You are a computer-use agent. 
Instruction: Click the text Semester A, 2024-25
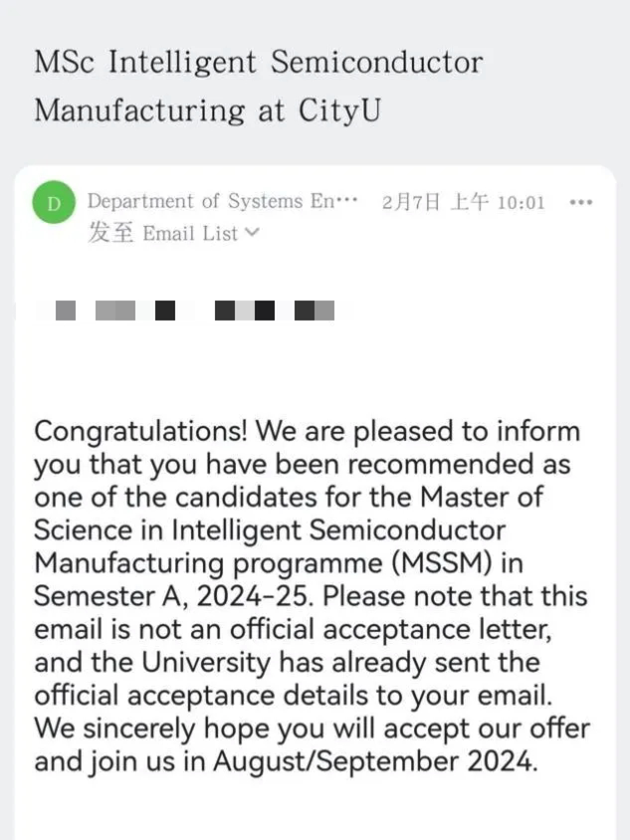(173, 596)
